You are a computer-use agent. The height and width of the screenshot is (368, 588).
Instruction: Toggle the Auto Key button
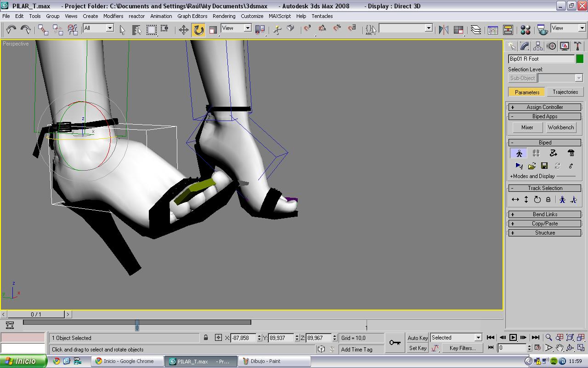tap(418, 338)
